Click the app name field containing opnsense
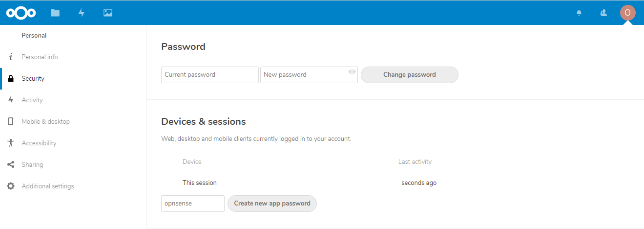This screenshot has height=229, width=644. click(x=192, y=204)
